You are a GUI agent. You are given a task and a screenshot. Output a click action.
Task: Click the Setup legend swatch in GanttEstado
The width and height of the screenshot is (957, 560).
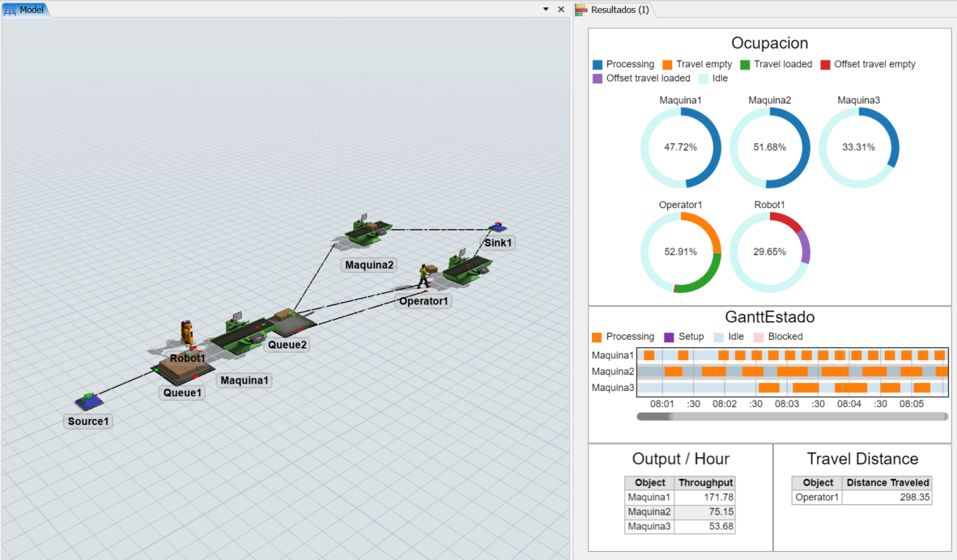tap(669, 337)
